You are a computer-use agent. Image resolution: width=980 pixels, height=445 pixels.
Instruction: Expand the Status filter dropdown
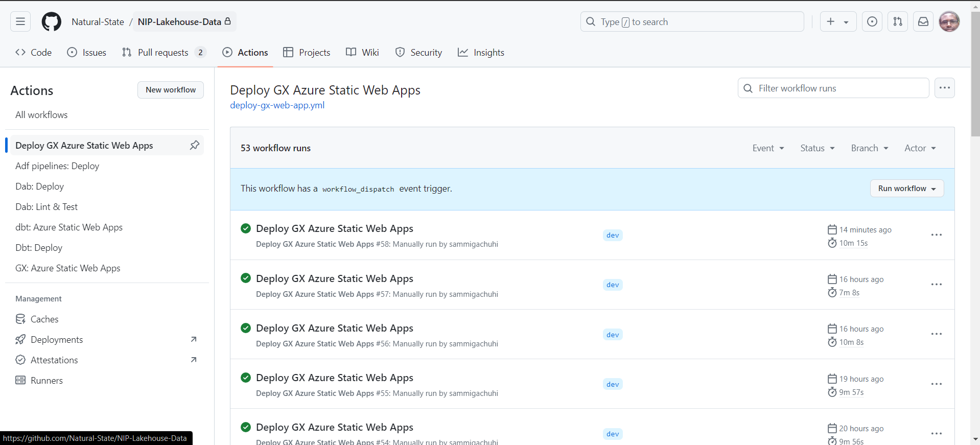pyautogui.click(x=818, y=148)
